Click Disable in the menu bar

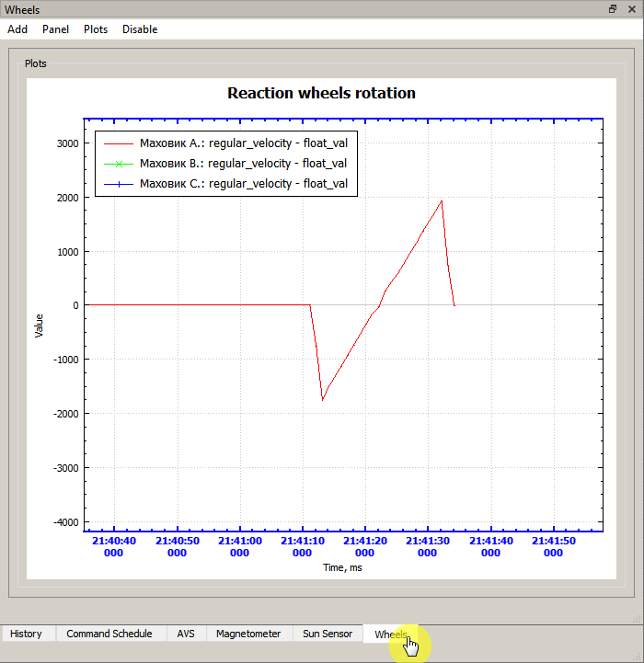coord(140,29)
